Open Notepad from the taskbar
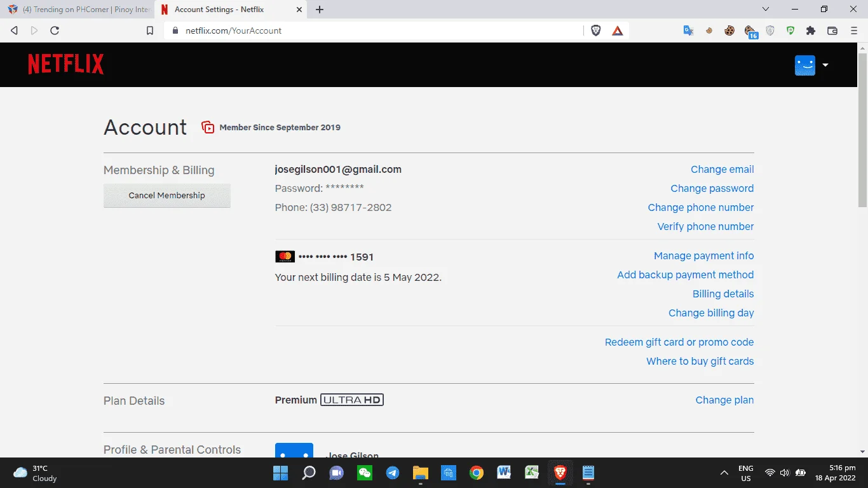Screen dimensions: 868x488 click(x=588, y=473)
